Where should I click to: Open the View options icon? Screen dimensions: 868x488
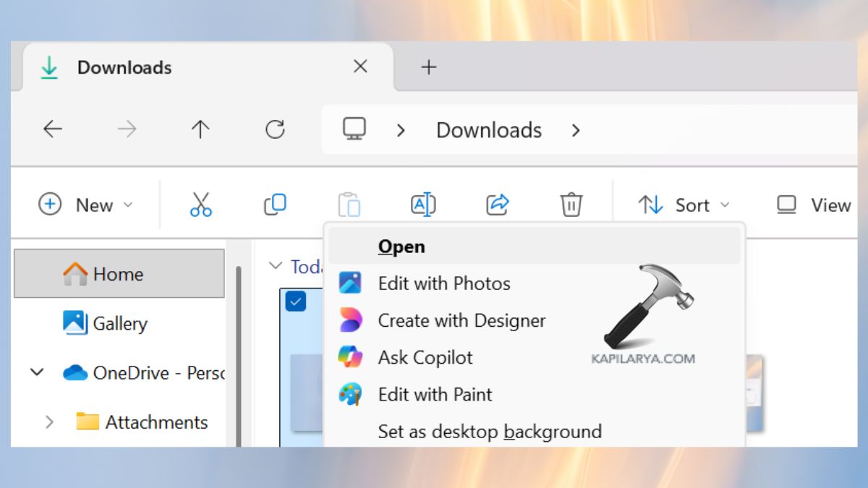785,205
